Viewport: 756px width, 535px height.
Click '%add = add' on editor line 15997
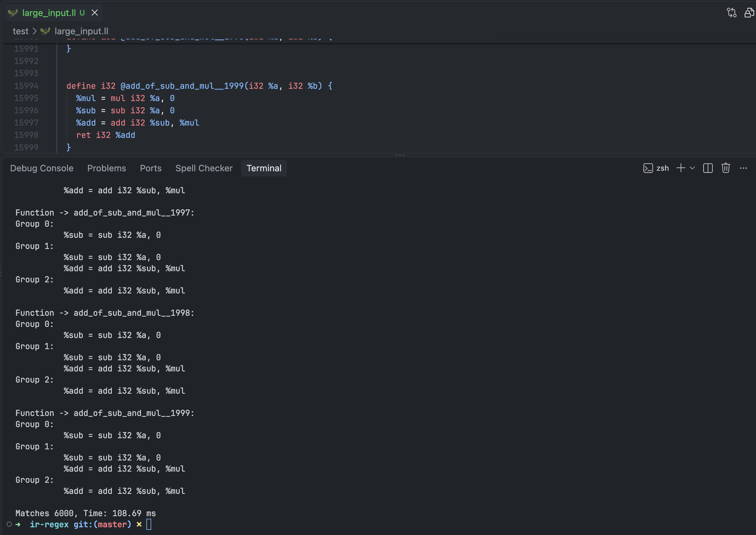click(101, 123)
